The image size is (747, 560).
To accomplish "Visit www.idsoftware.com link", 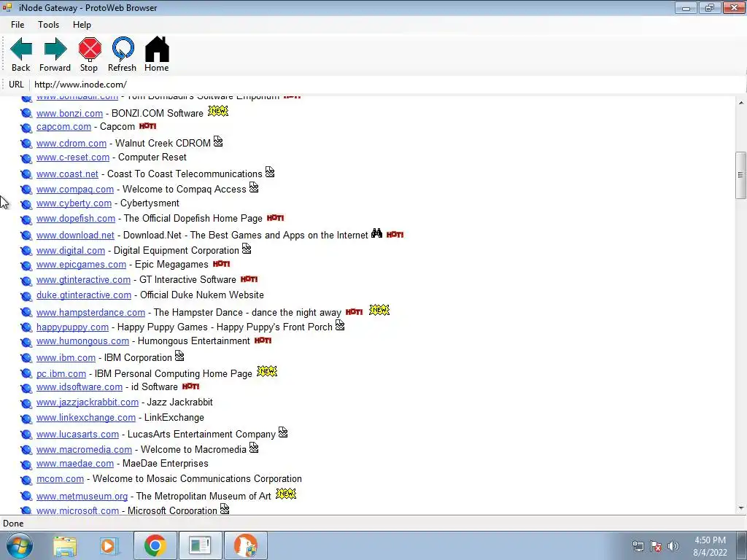I will tap(80, 386).
